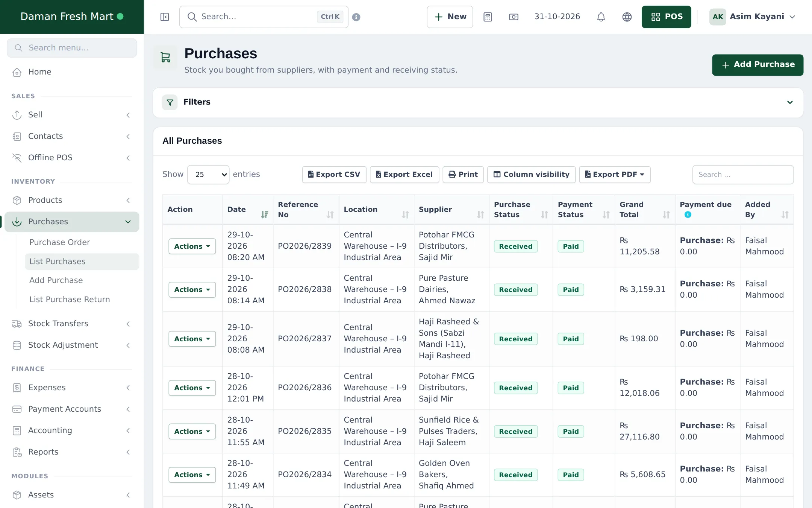Collapse the Purchases sidebar menu

(x=72, y=222)
